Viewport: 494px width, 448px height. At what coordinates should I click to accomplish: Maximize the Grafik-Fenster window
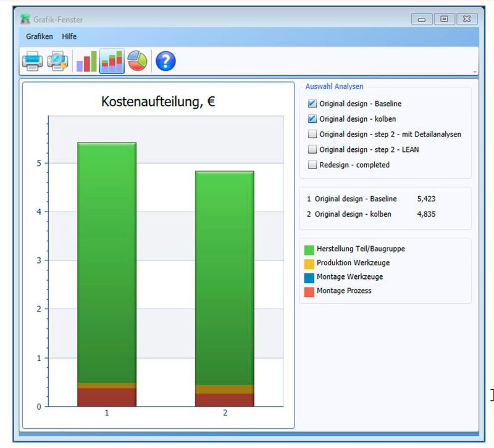pos(444,19)
